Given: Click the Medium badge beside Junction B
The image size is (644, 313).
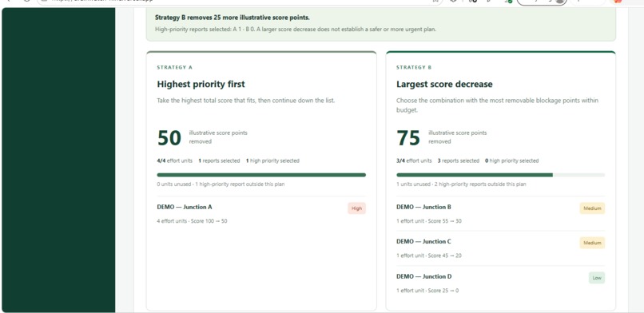Looking at the screenshot, I should tap(592, 208).
